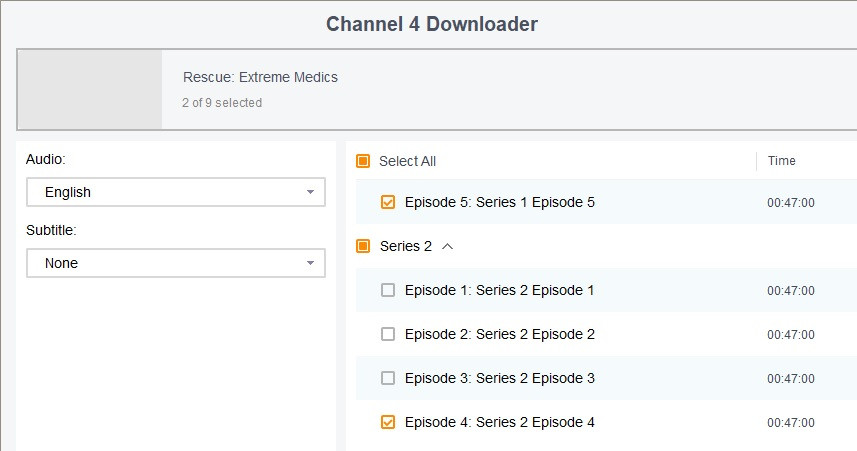857x451 pixels.
Task: Toggle the Series 2 group checkbox
Action: (x=363, y=246)
